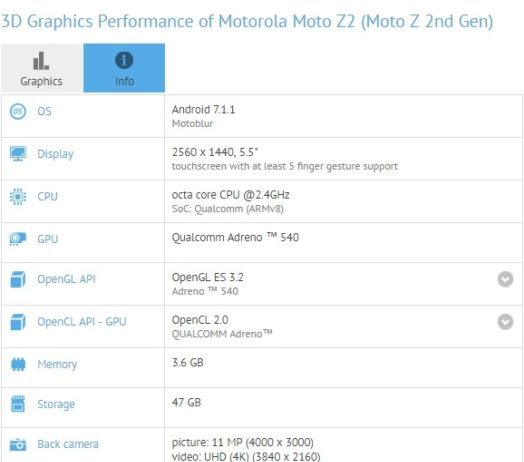
Task: Click the Memory module icon
Action: 18,364
